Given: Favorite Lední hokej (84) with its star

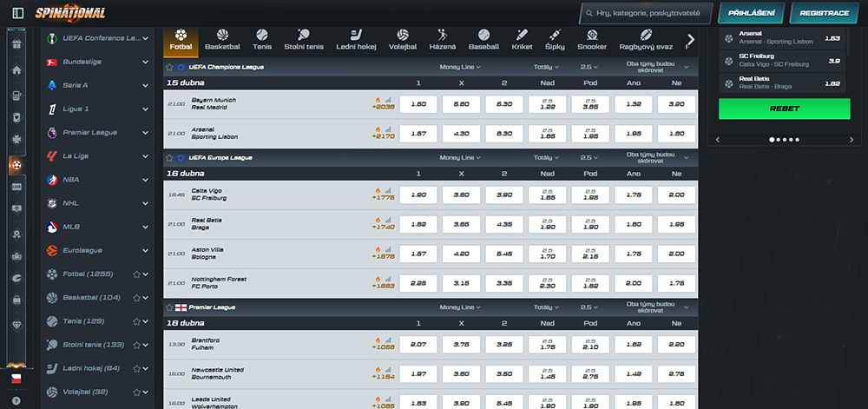Looking at the screenshot, I should [136, 368].
